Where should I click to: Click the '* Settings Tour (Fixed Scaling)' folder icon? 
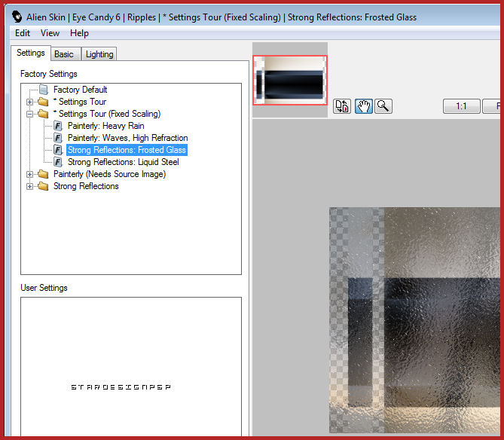tap(43, 114)
